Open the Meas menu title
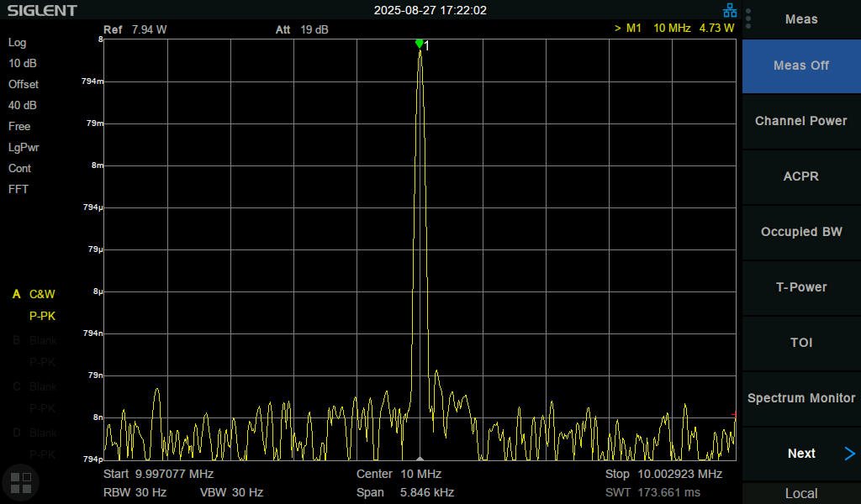 [x=800, y=19]
